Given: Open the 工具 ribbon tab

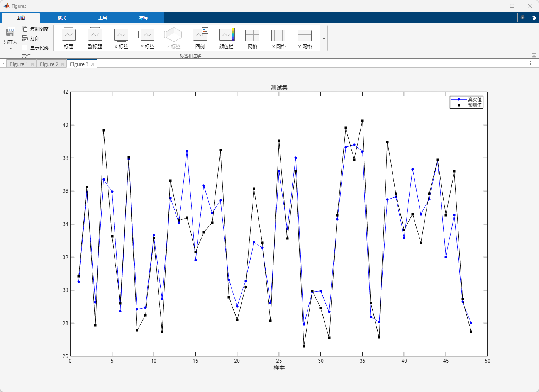Looking at the screenshot, I should 103,18.
